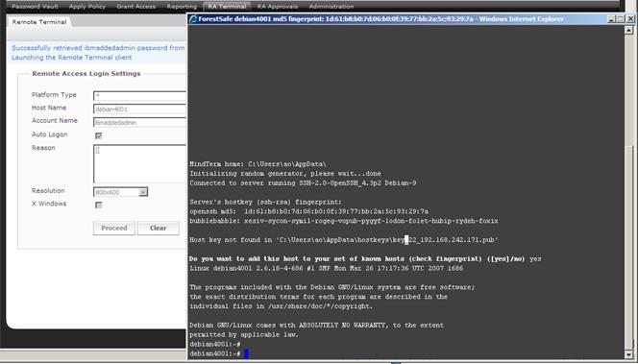Click inside the Reason text area
Screen dimensions: 638x364
(139, 163)
